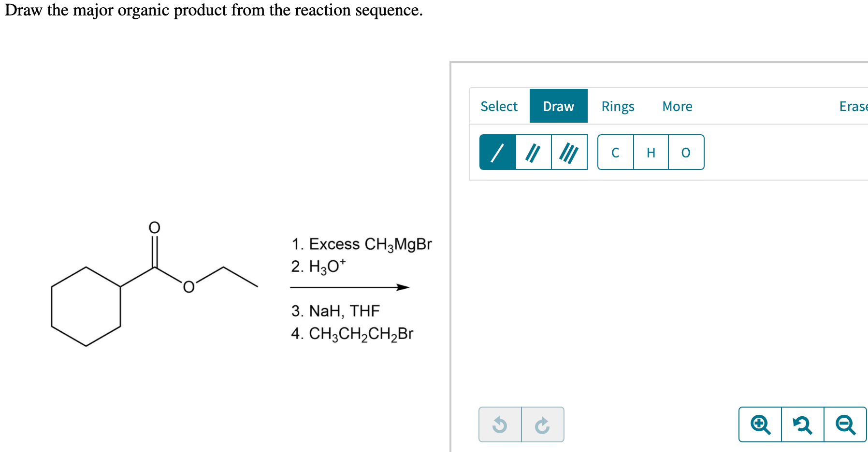Select the triple bond tool

[x=569, y=152]
